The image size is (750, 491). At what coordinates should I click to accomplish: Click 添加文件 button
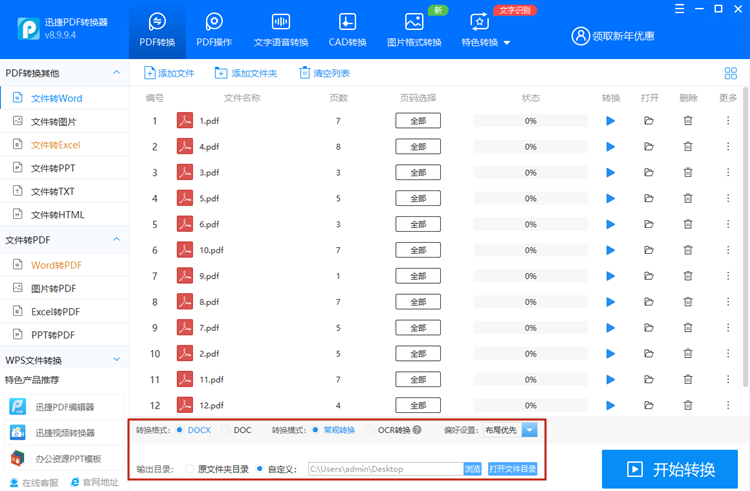tap(169, 73)
